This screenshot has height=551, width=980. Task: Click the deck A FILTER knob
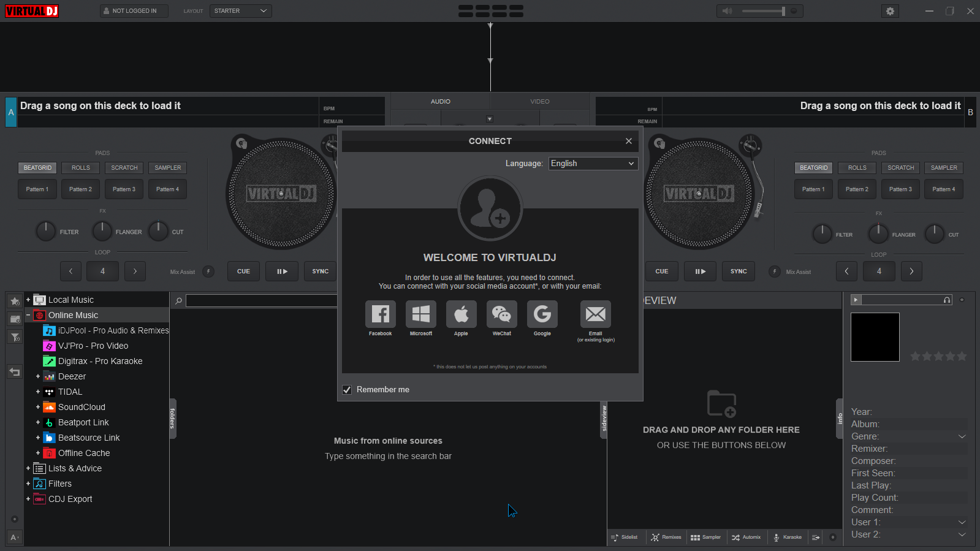tap(46, 232)
